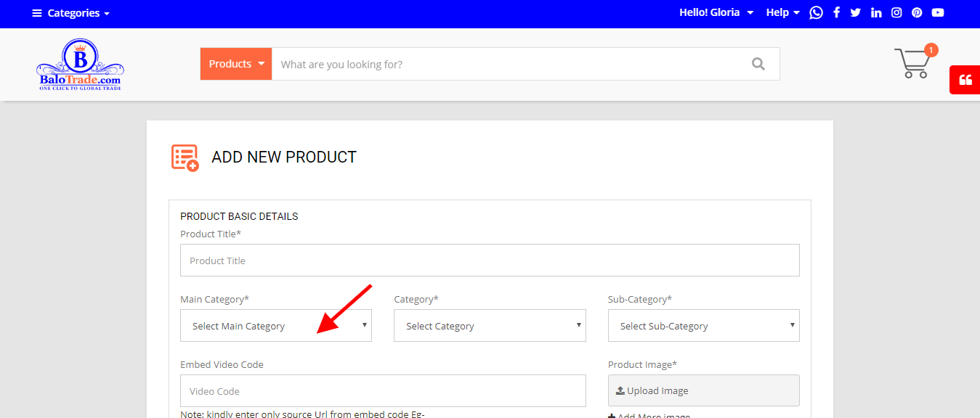Click the PRODUCT BASIC DETAILS label

[x=239, y=216]
